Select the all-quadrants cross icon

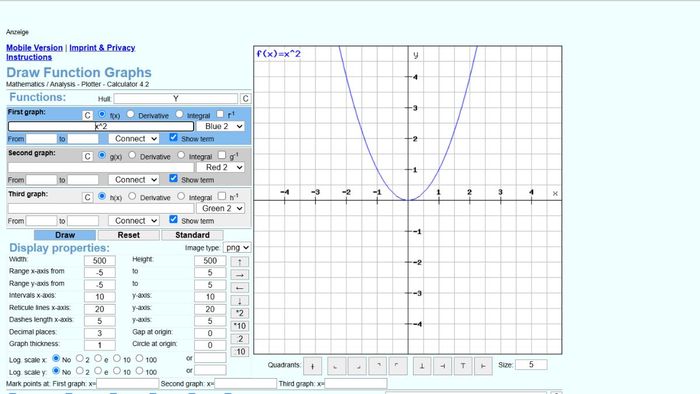[x=312, y=366]
